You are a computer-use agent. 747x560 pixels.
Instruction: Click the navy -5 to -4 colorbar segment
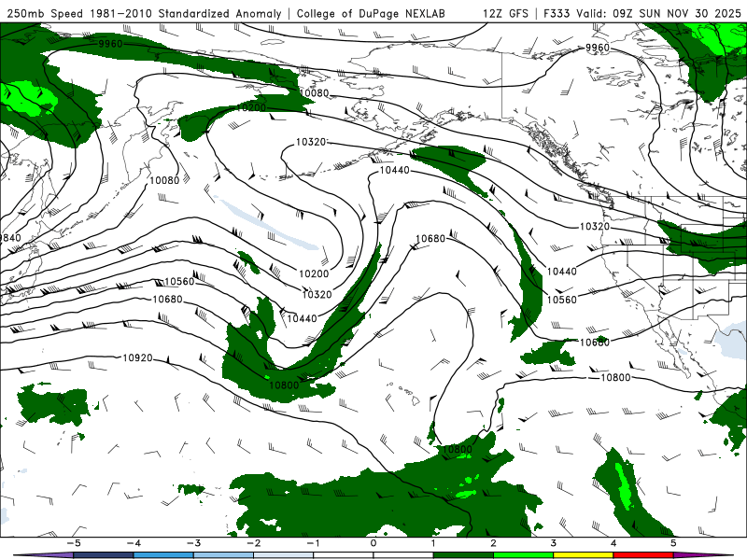(104, 555)
